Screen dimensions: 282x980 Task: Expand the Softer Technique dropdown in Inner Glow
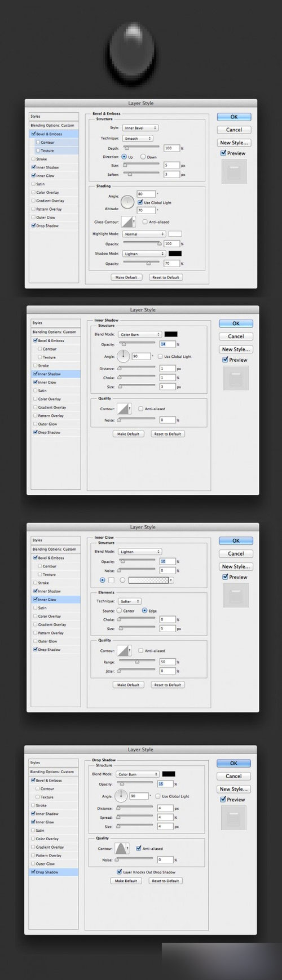click(x=130, y=601)
